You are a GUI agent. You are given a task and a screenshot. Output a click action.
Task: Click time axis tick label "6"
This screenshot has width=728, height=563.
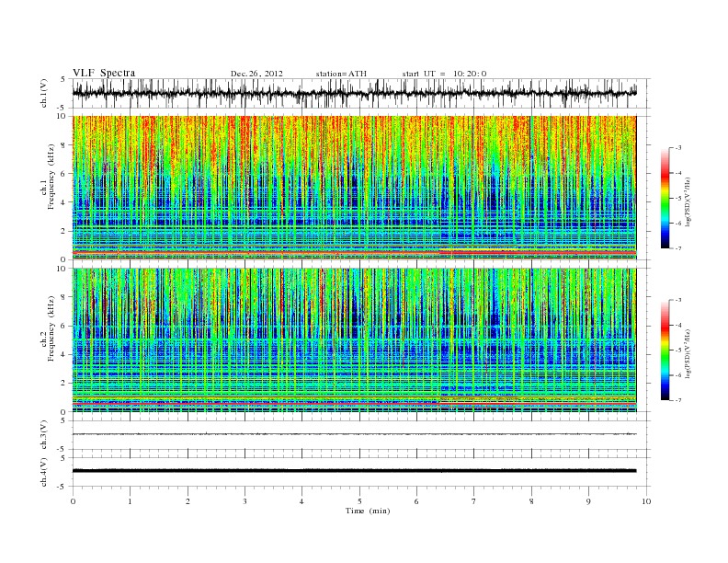coord(417,501)
